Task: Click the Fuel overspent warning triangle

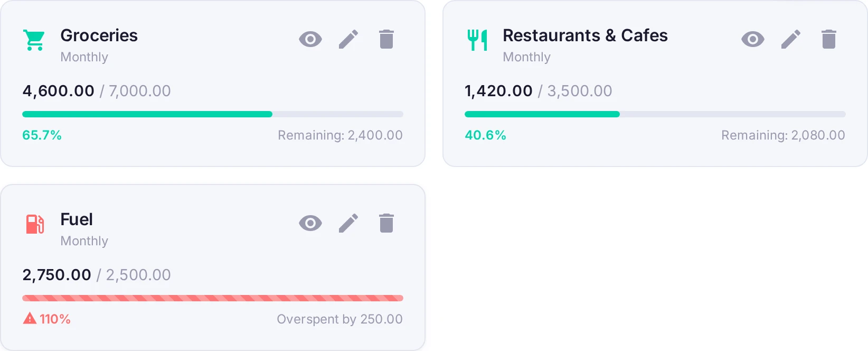Action: point(30,319)
